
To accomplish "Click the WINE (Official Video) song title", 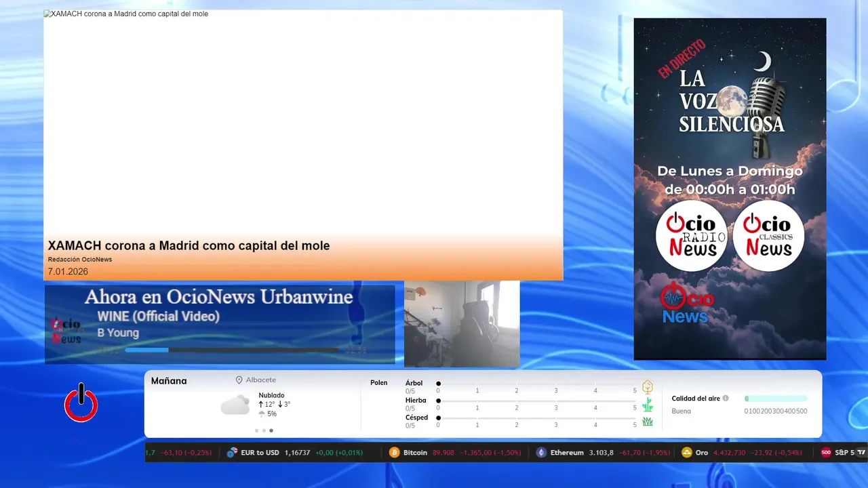I will click(x=158, y=317).
